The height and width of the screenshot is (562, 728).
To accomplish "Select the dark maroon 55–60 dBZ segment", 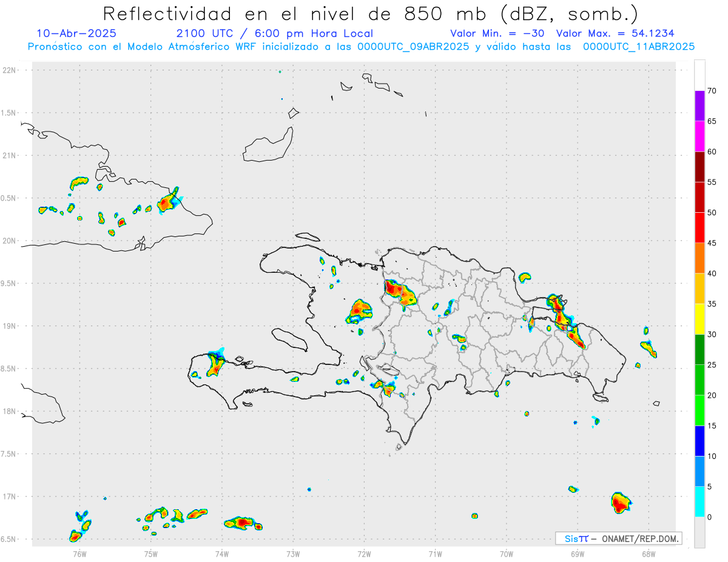I will [699, 167].
